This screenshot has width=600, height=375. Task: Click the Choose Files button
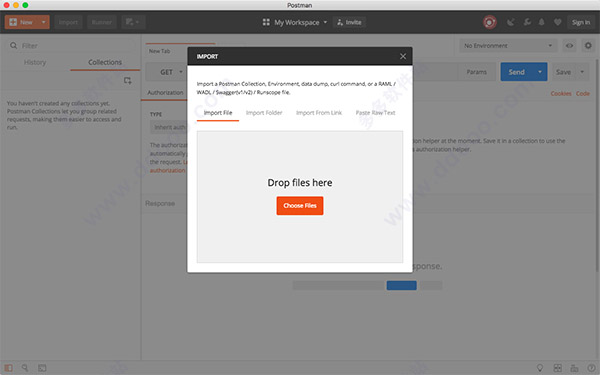click(x=300, y=205)
